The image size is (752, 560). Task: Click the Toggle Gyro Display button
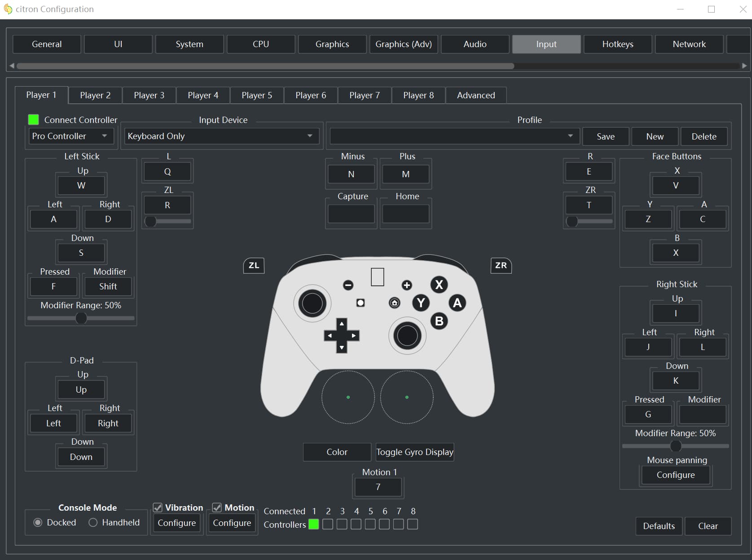click(414, 452)
